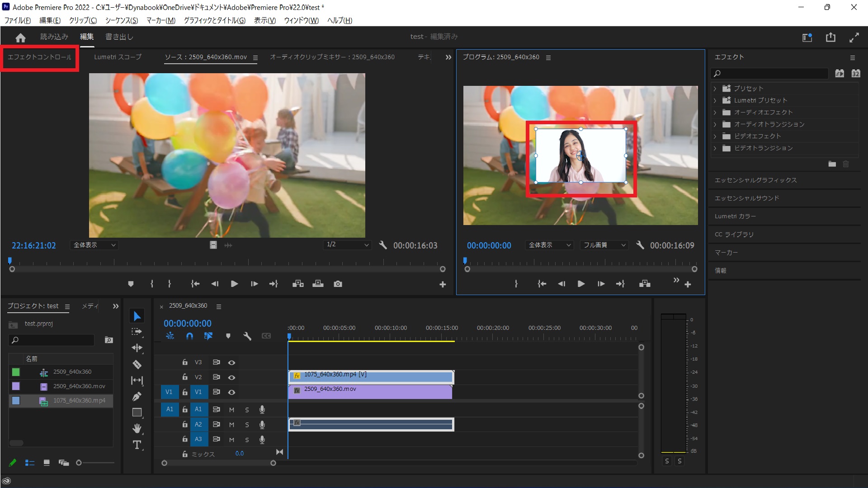Toggle snap in timeline
The width and height of the screenshot is (868, 488).
[189, 336]
